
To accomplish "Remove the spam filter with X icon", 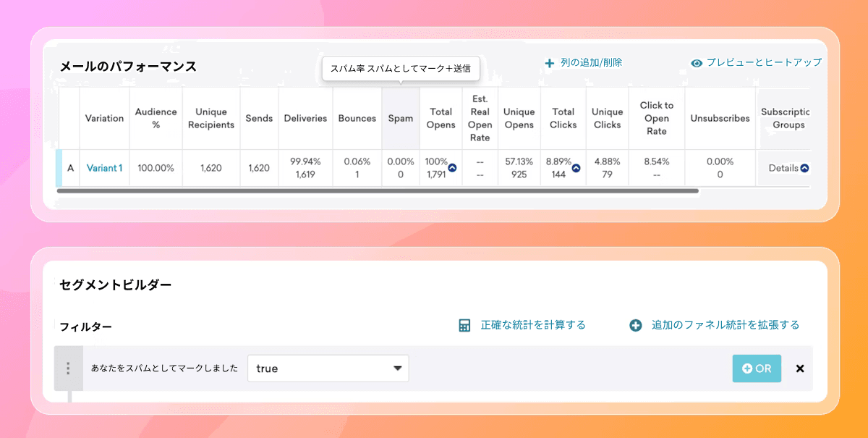I will (800, 368).
